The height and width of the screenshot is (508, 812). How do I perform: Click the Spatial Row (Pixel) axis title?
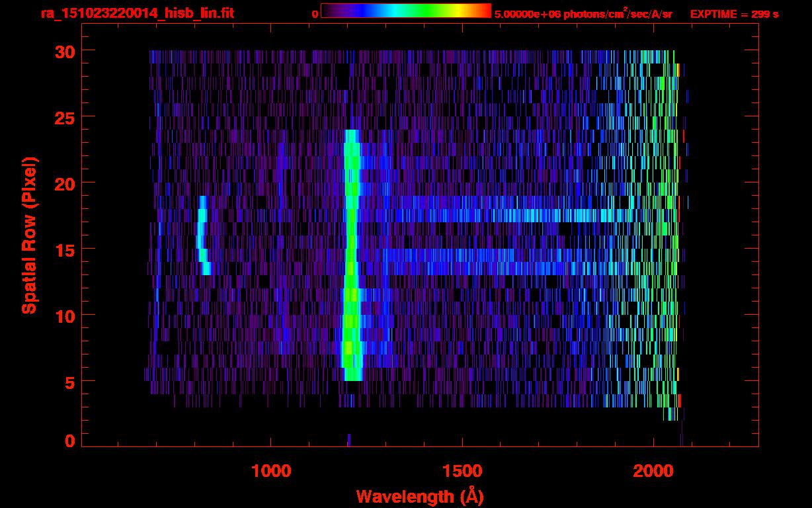pyautogui.click(x=29, y=235)
